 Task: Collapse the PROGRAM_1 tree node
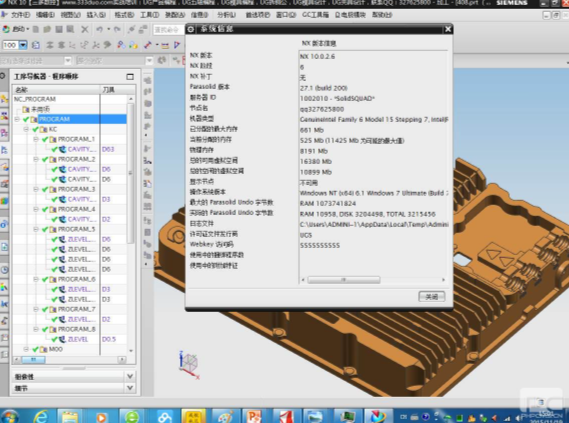click(x=36, y=139)
